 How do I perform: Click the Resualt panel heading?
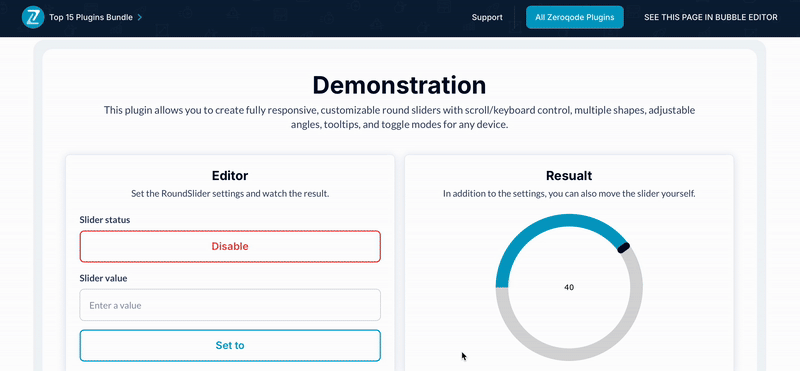(569, 176)
